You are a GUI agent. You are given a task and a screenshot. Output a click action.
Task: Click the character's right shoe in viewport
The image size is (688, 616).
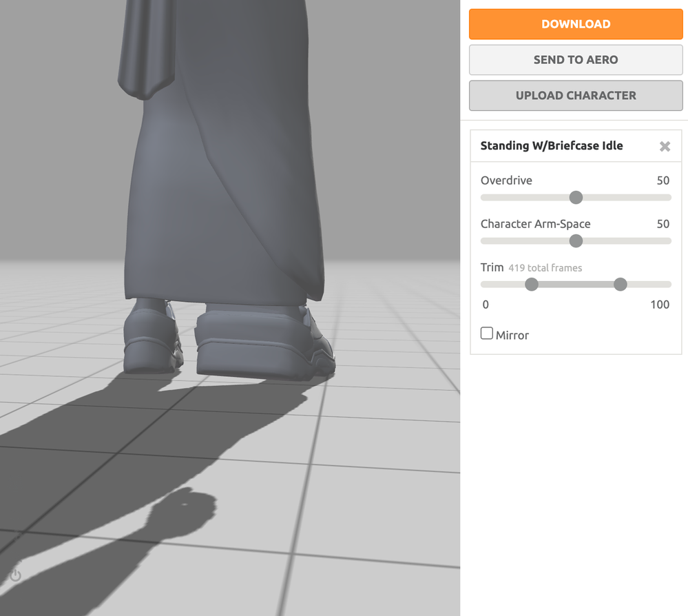tap(265, 342)
